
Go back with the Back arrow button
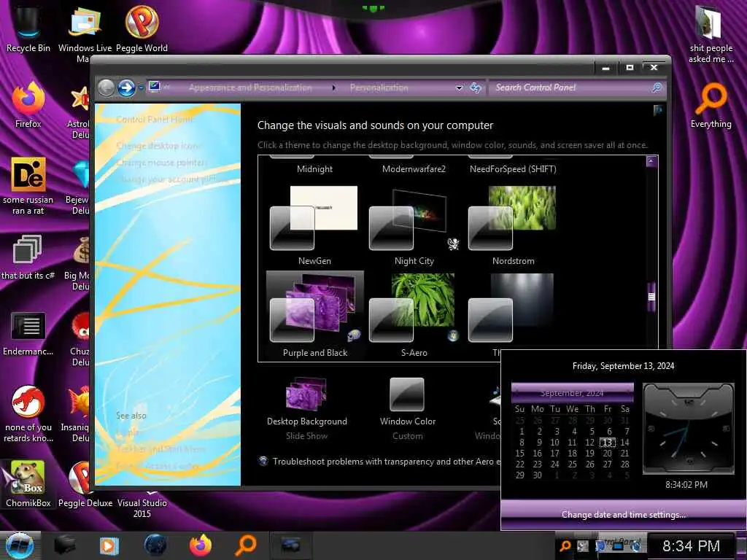107,87
